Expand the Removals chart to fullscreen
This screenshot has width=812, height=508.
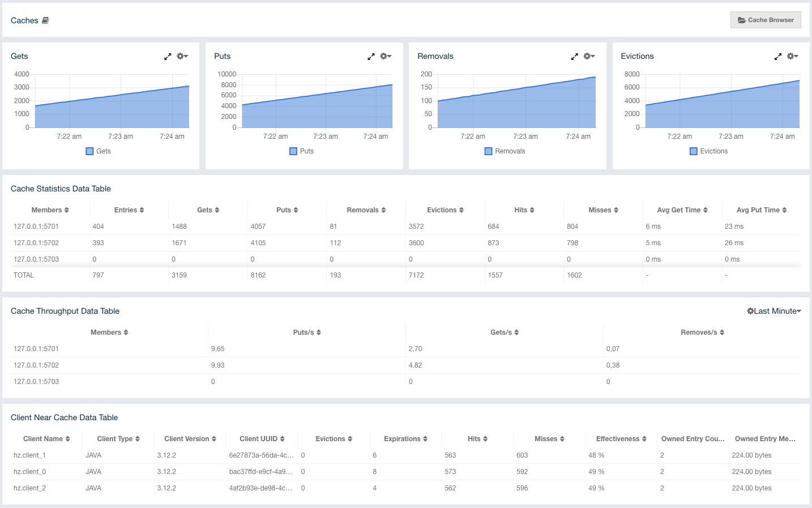[x=574, y=57]
